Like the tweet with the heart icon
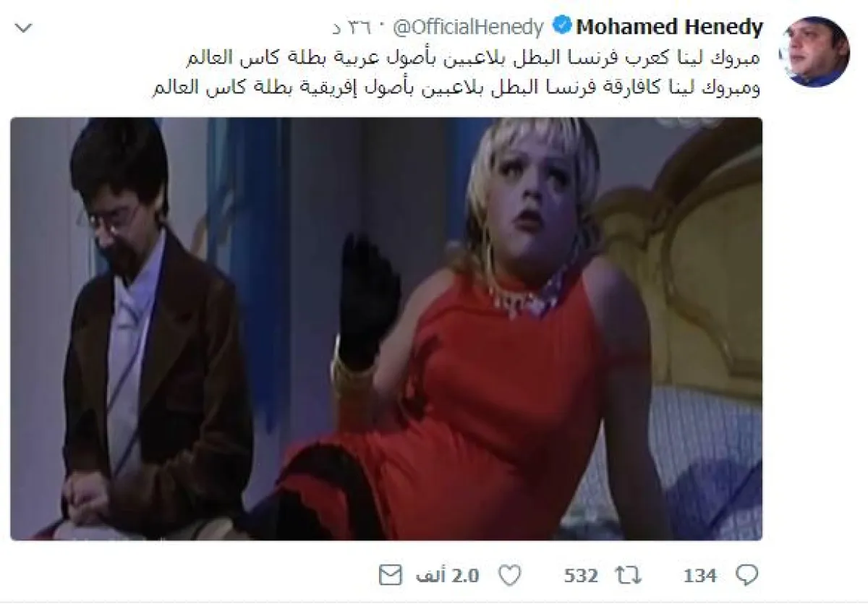 click(511, 576)
